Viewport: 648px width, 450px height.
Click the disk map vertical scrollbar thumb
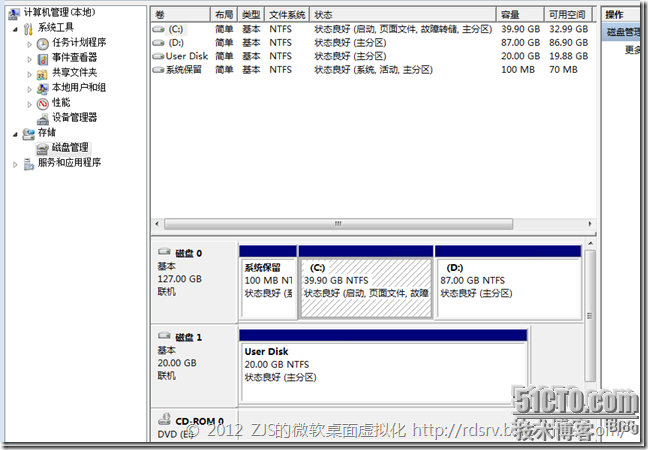click(x=590, y=316)
